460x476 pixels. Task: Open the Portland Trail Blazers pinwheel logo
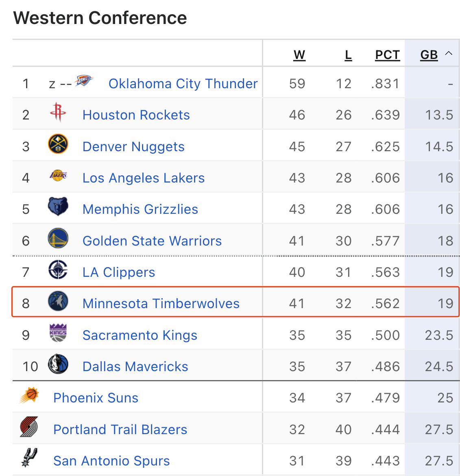pyautogui.click(x=29, y=427)
